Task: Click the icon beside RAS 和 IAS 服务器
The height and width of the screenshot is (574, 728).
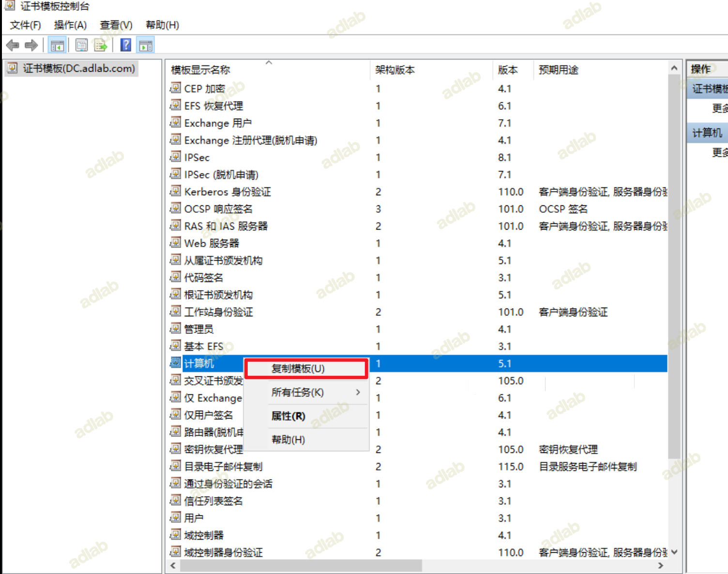Action: (175, 226)
